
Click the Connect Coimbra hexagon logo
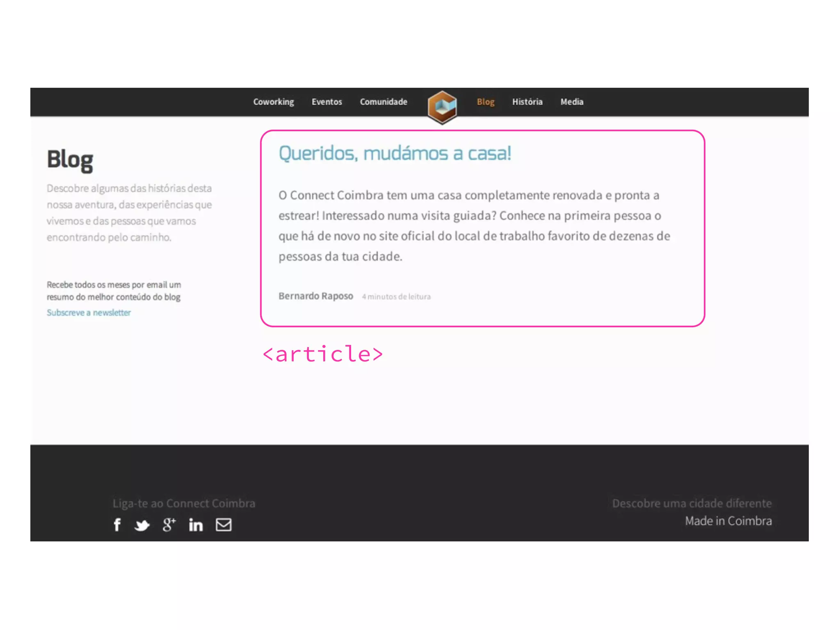(442, 107)
